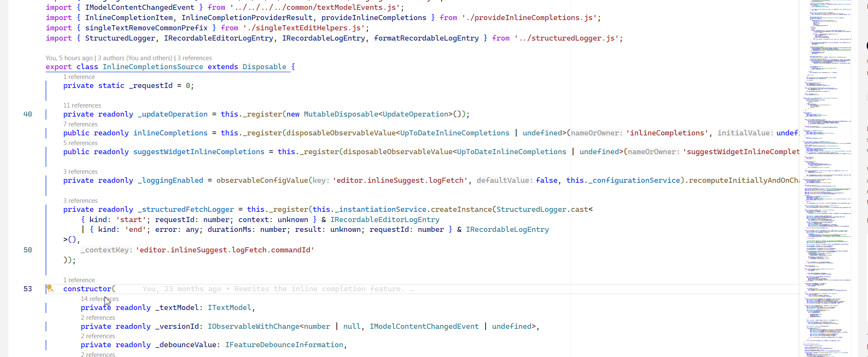Place cursor on class name InlineCompletionsSource
The width and height of the screenshot is (868, 357).
(153, 67)
